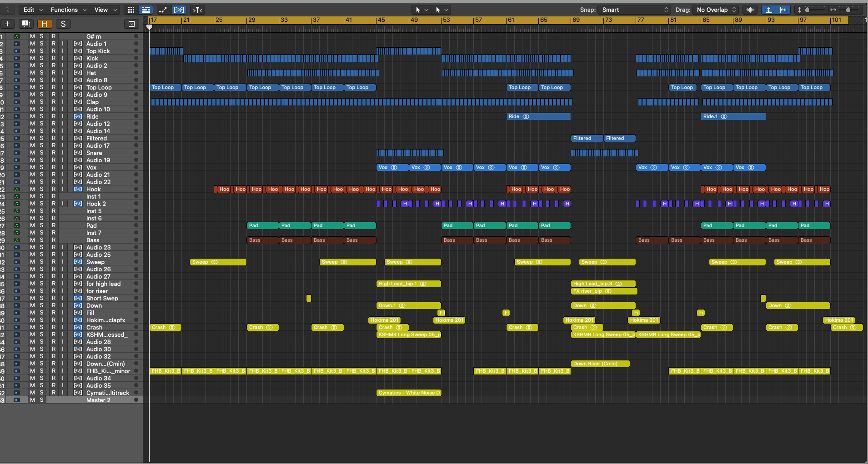Select the first Filtered region

pos(587,138)
